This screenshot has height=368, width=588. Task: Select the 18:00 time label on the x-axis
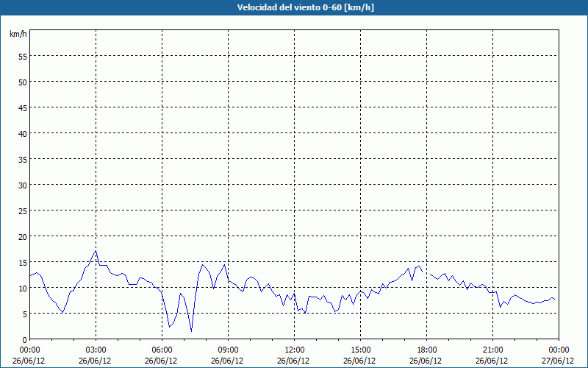coord(426,350)
